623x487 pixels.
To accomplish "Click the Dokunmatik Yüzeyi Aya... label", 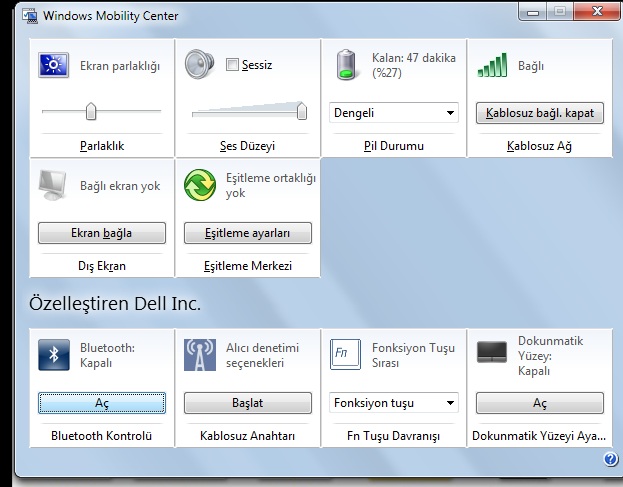I will (x=539, y=436).
